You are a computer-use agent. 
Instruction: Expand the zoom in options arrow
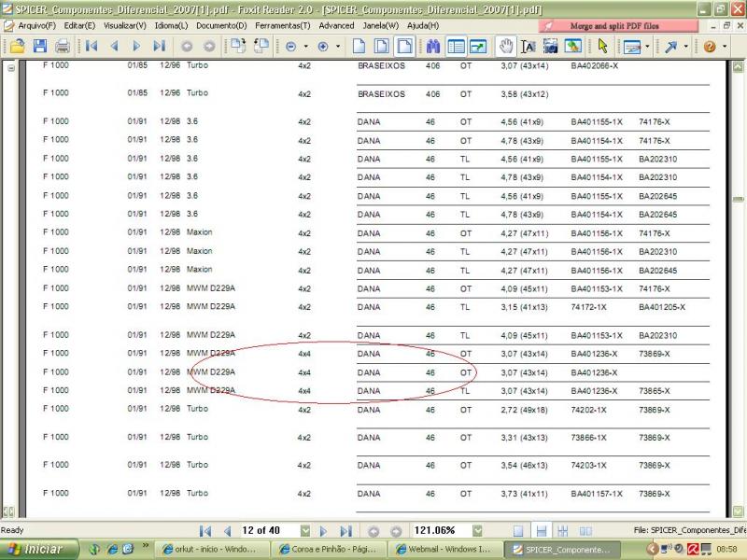(338, 47)
